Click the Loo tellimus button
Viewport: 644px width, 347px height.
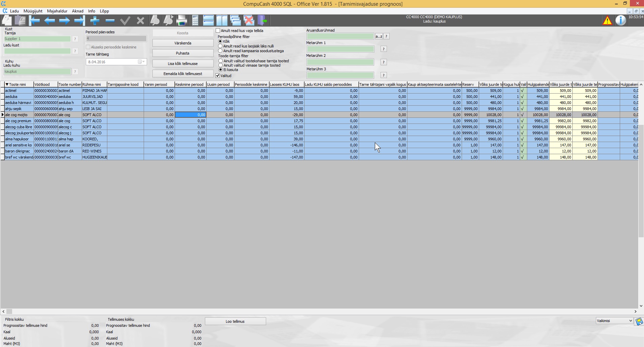click(x=235, y=321)
